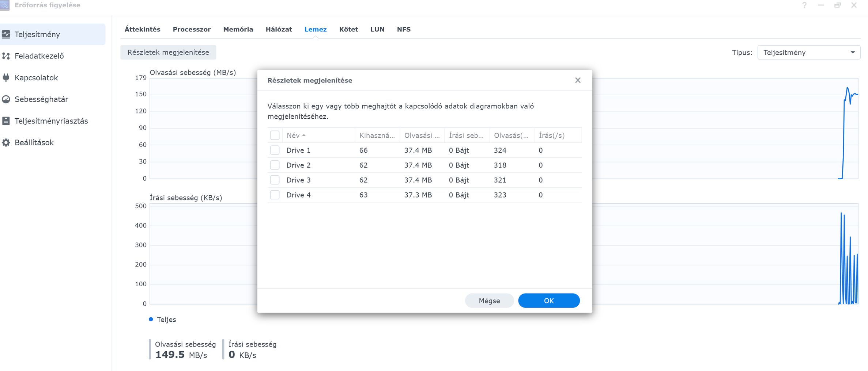868x371 pixels.
Task: Sort by the Név column header
Action: pyautogui.click(x=318, y=135)
